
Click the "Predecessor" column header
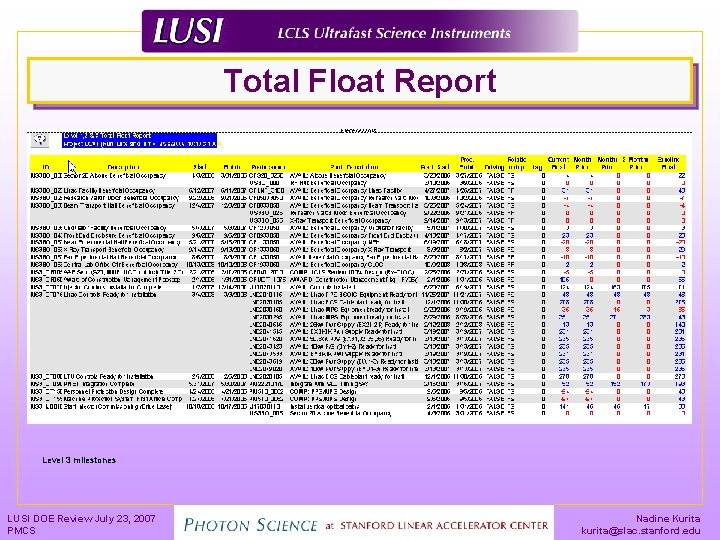tap(268, 167)
